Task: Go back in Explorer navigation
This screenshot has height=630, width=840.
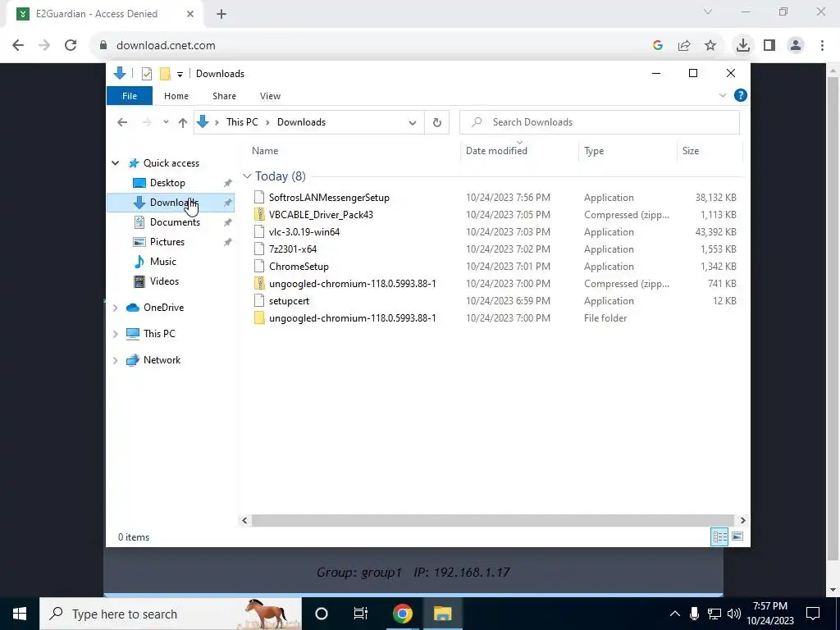Action: (122, 122)
